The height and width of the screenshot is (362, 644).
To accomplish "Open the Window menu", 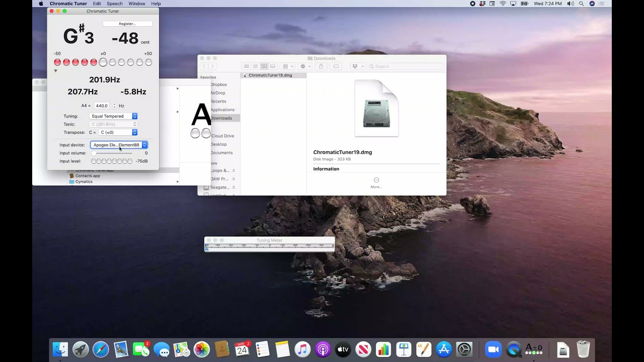I will point(137,4).
